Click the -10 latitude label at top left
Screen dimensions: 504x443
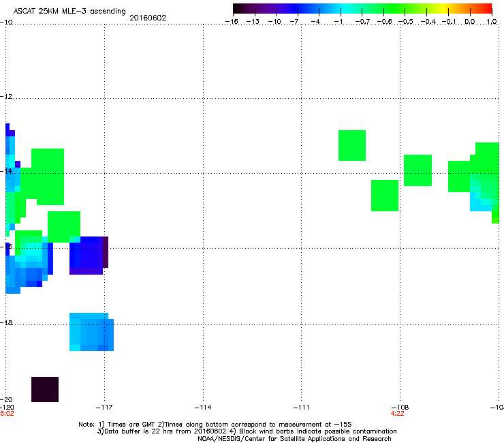[x=6, y=22]
